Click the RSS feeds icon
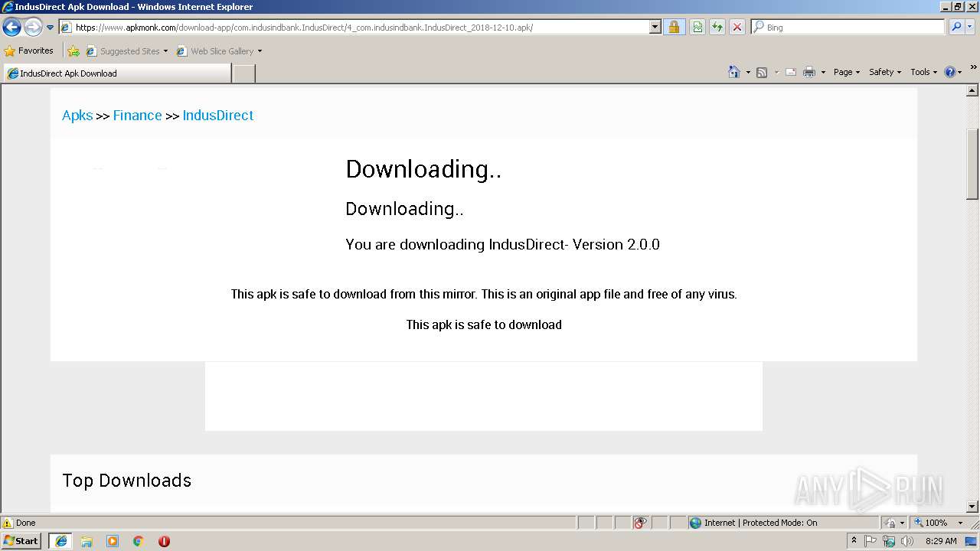 [x=762, y=72]
